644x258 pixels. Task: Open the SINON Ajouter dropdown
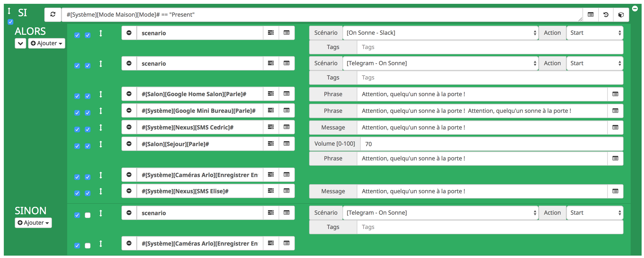[33, 223]
